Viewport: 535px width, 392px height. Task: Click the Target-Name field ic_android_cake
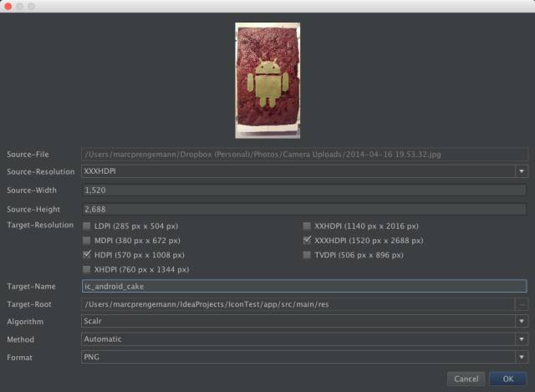(x=304, y=286)
